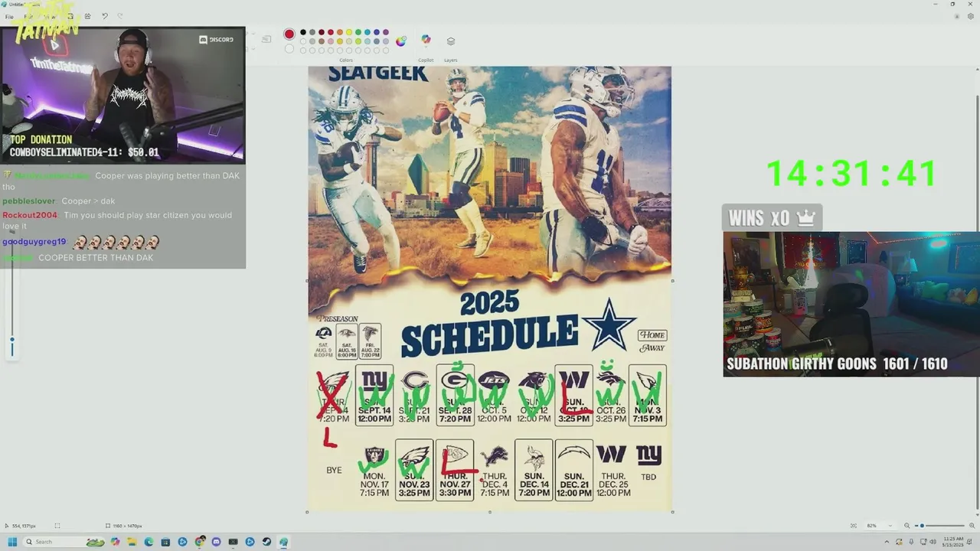Click the fit-to-window icon in status bar
980x551 pixels.
click(x=854, y=526)
